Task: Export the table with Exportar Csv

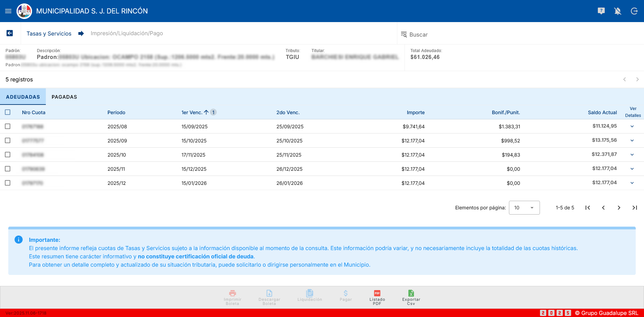Action: (411, 297)
